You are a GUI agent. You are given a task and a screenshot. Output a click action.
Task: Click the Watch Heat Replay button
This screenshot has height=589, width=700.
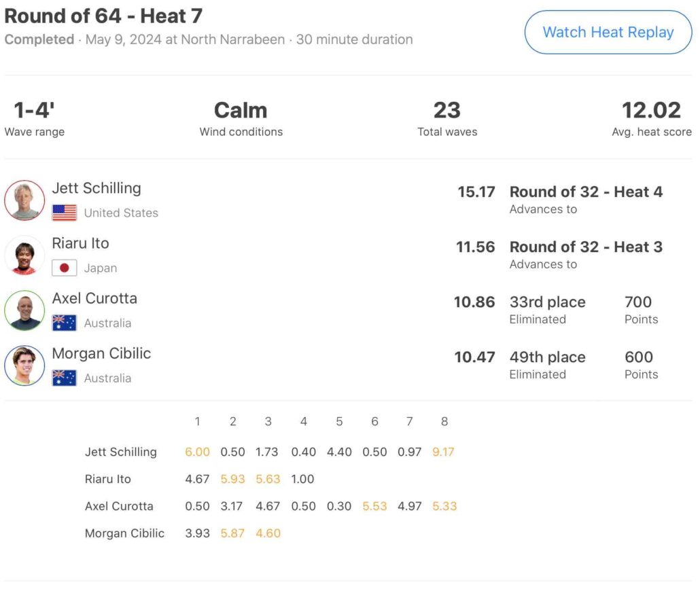point(608,33)
